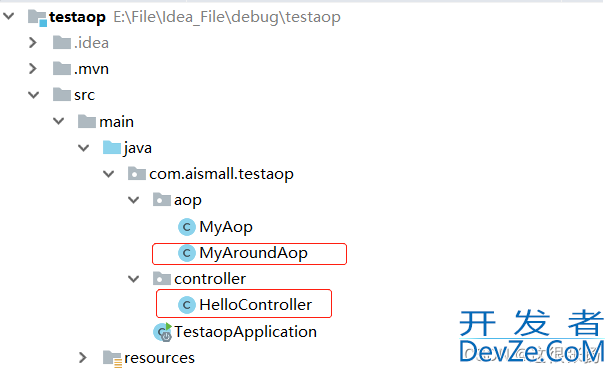Screen dimensions: 615x373
Task: Expand the .mvn folder
Action: [x=33, y=69]
